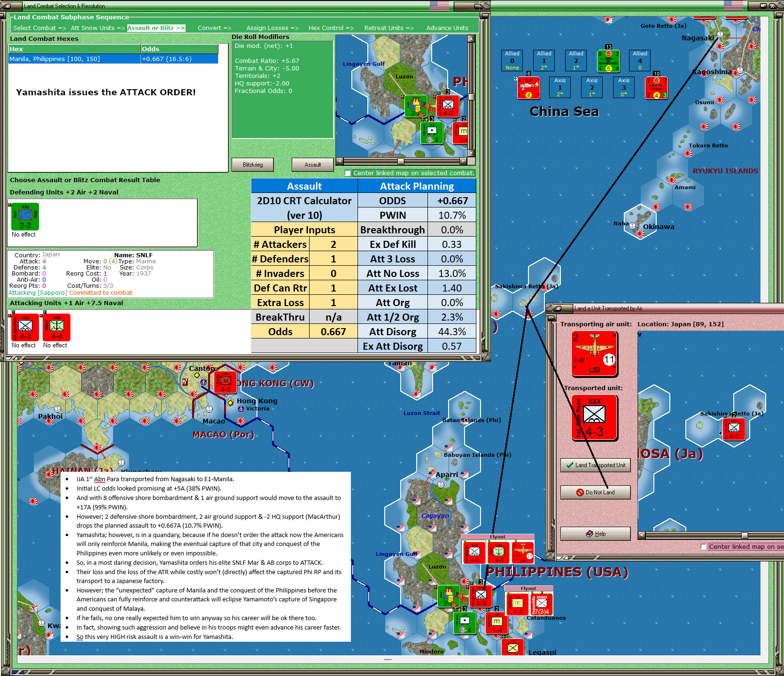Click the green 3-4 unit in Land Combat mini map

(x=432, y=133)
